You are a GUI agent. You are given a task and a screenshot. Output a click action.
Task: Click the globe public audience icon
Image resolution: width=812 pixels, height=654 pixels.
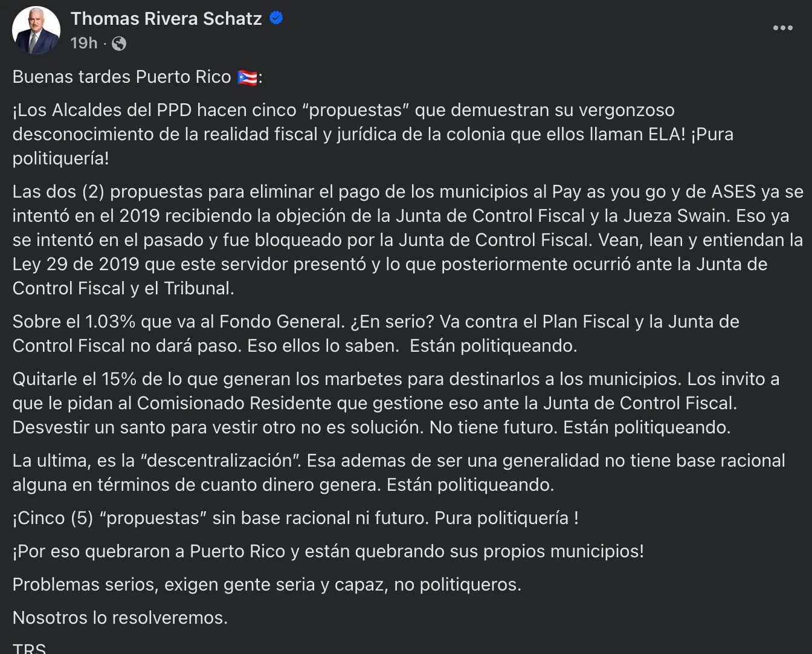[x=119, y=44]
